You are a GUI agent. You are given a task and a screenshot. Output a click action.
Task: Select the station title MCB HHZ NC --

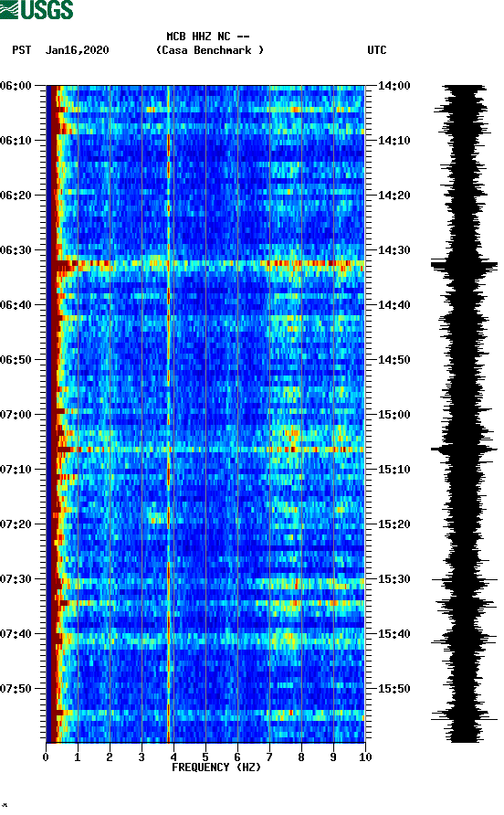(208, 37)
